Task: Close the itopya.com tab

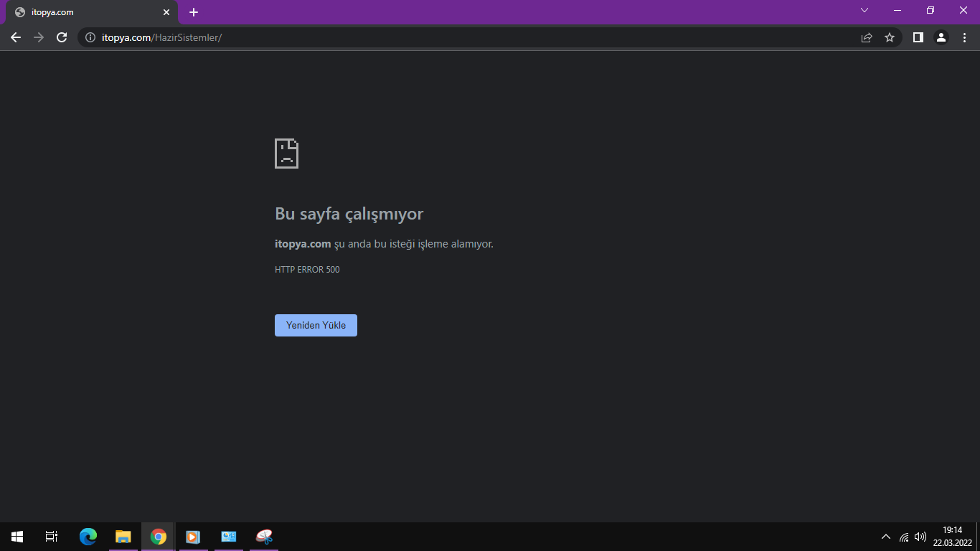Action: pos(166,12)
